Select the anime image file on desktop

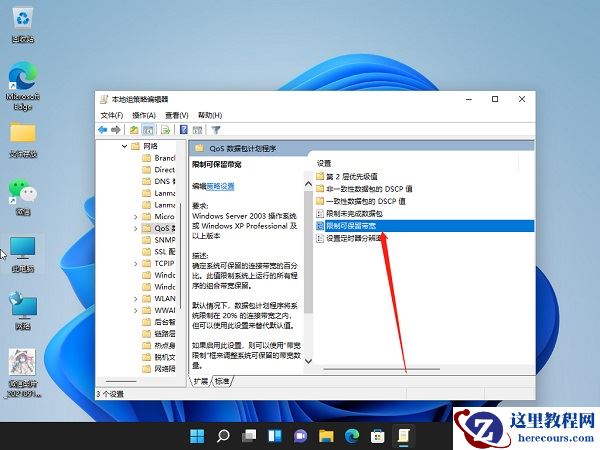click(x=23, y=373)
